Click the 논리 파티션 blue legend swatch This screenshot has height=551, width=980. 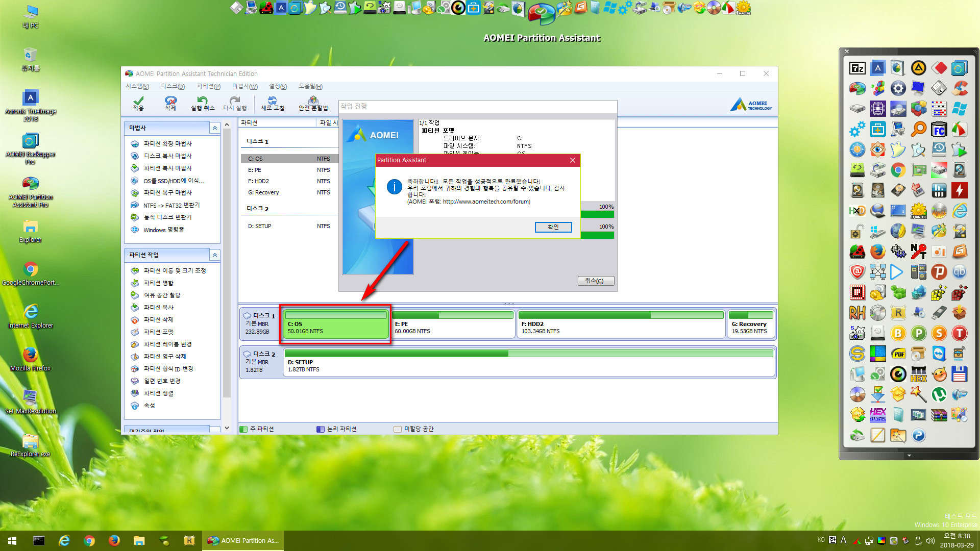click(x=321, y=429)
